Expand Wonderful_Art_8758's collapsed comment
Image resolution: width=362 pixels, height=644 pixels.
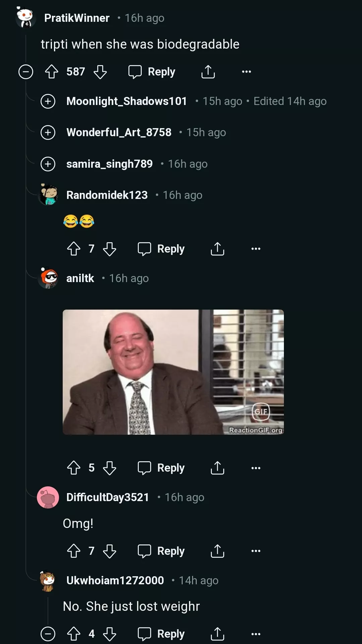pos(48,132)
